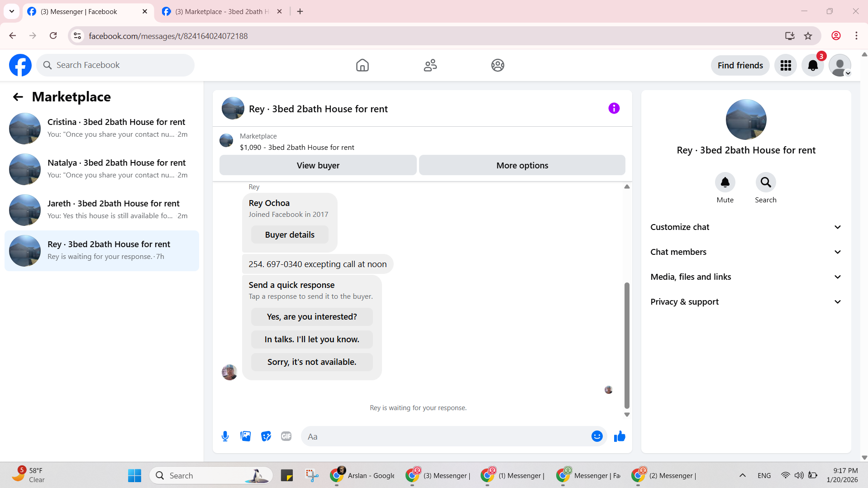
Task: Click chat scroll down arrow
Action: pyautogui.click(x=627, y=415)
